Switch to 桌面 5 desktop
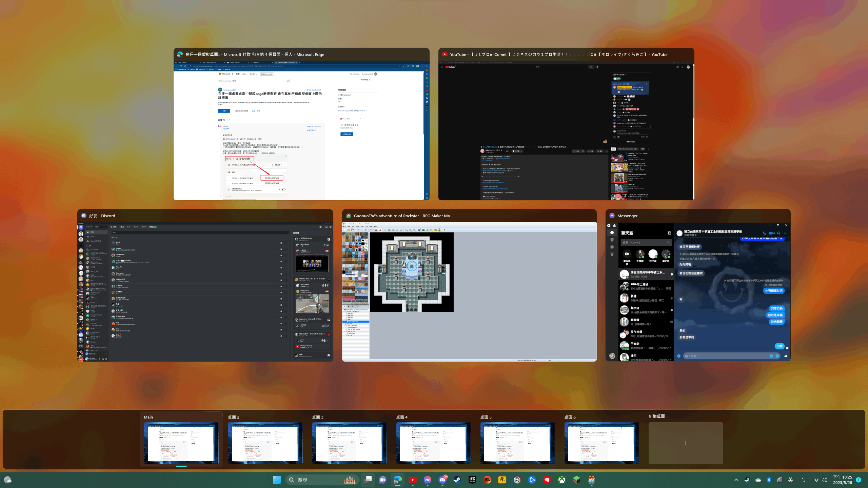Viewport: 868px width, 488px height. (517, 443)
